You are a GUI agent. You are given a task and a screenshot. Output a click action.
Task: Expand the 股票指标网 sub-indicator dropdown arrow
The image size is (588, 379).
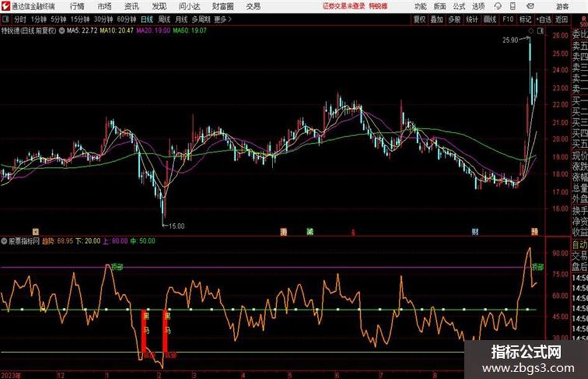(4, 241)
